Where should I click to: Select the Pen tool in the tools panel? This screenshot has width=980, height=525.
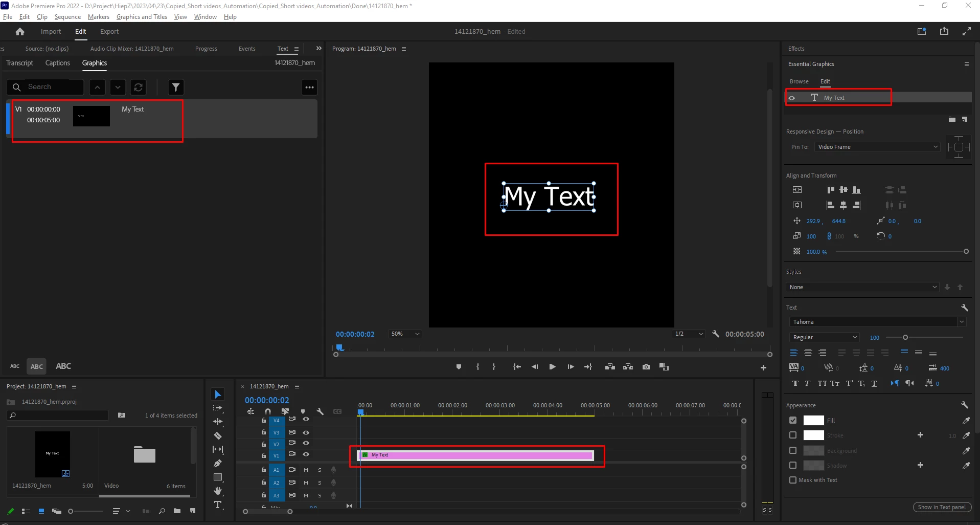coord(218,463)
